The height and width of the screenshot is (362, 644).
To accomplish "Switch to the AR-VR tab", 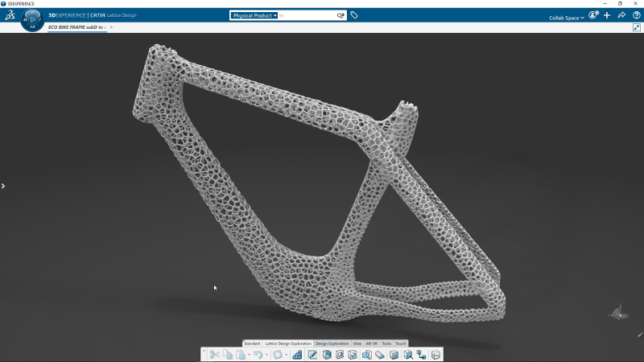I will click(x=372, y=343).
